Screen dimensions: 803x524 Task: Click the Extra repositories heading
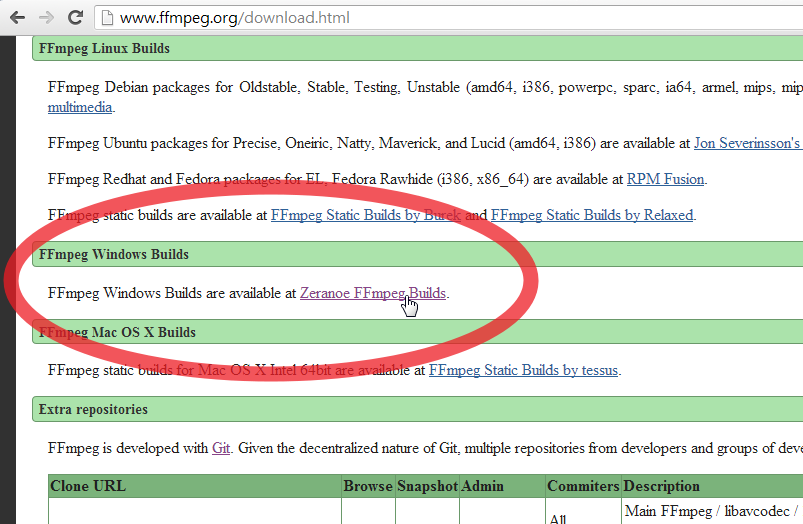[x=93, y=409]
